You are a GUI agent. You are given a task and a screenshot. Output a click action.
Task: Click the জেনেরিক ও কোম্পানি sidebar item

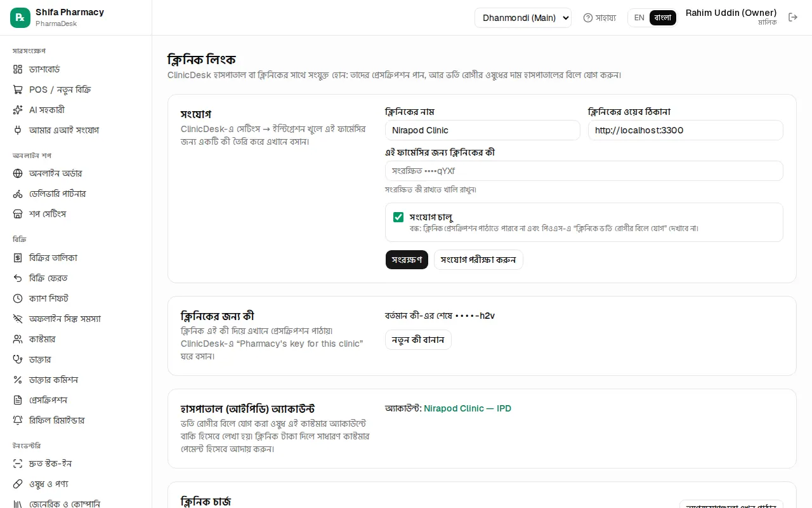pyautogui.click(x=76, y=504)
